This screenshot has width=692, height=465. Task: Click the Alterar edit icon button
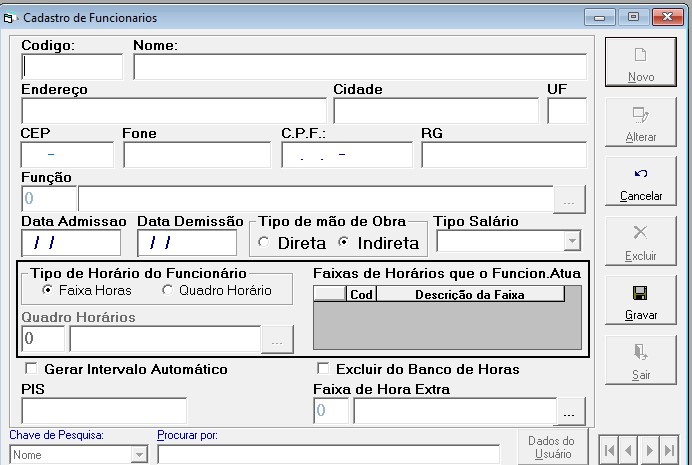tap(640, 115)
